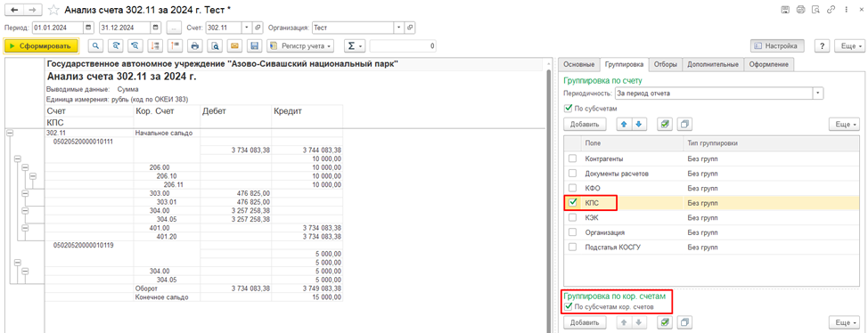Print the report from the toolbar

[x=194, y=45]
